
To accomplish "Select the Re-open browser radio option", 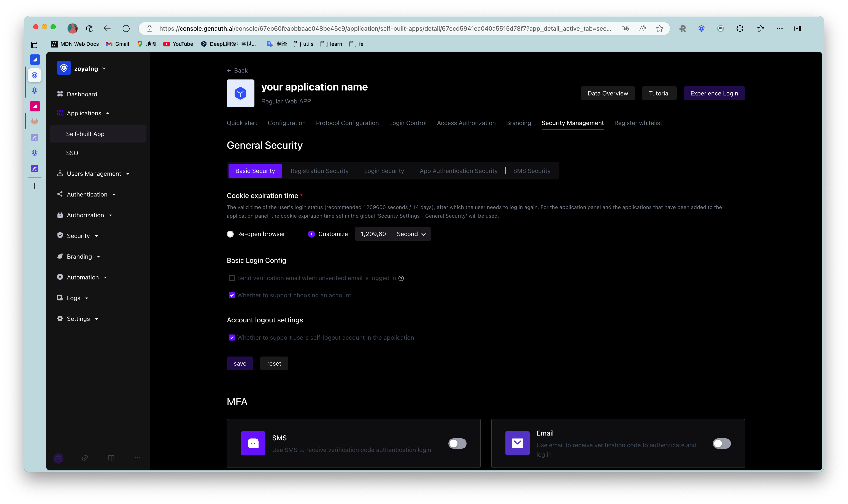I will click(230, 234).
